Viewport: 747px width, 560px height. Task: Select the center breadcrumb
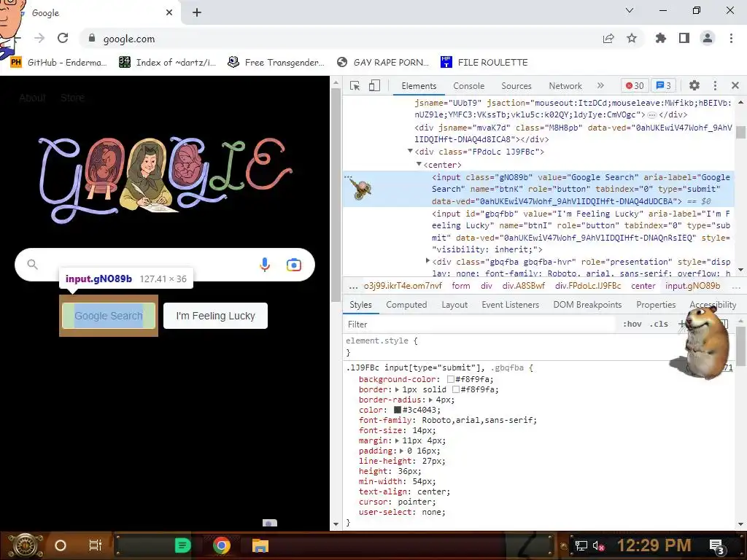click(x=643, y=286)
